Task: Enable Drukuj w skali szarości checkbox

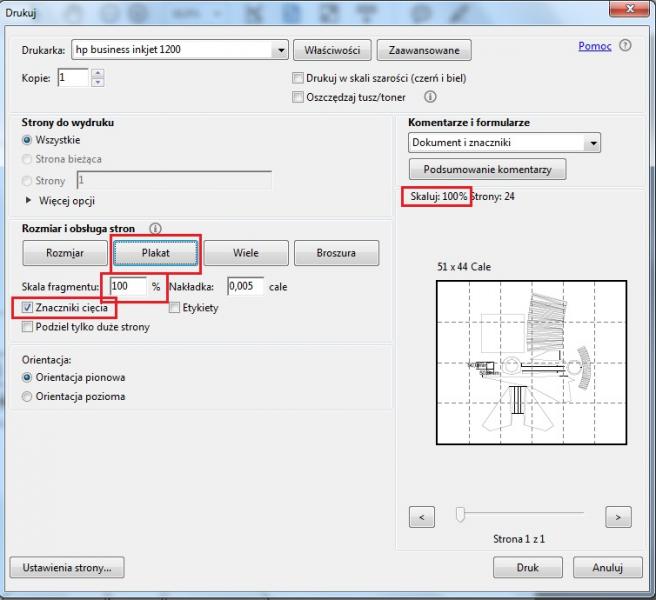Action: 298,78
